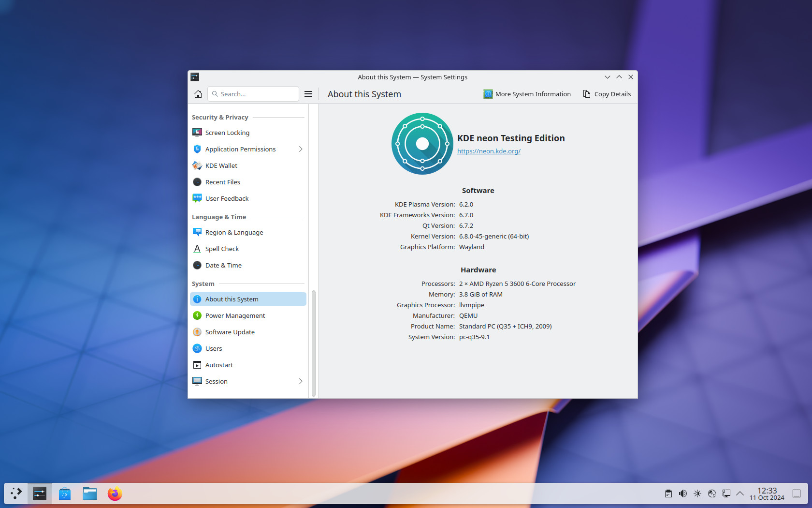Select About this System entry
Viewport: 812px width, 508px height.
click(x=248, y=299)
